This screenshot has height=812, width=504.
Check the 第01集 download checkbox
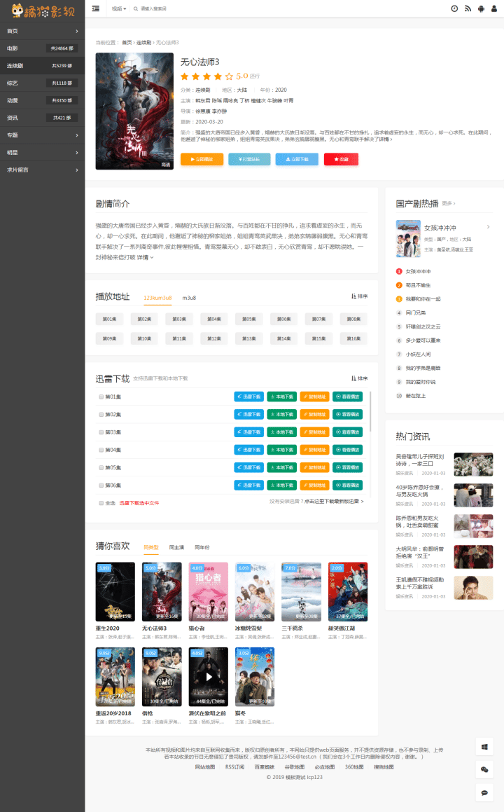[101, 397]
